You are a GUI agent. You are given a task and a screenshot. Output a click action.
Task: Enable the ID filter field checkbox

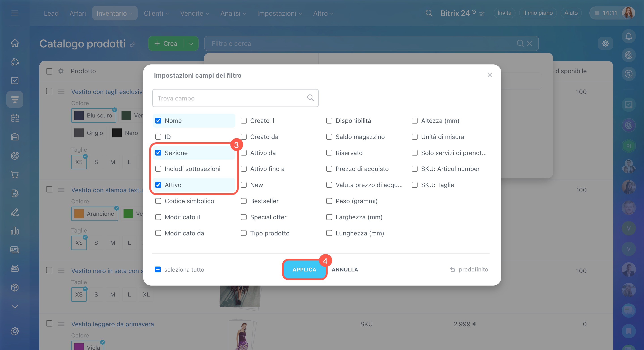[x=158, y=137]
